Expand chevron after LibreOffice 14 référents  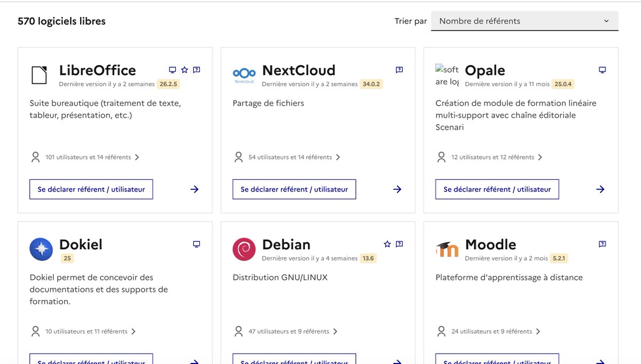click(x=137, y=157)
